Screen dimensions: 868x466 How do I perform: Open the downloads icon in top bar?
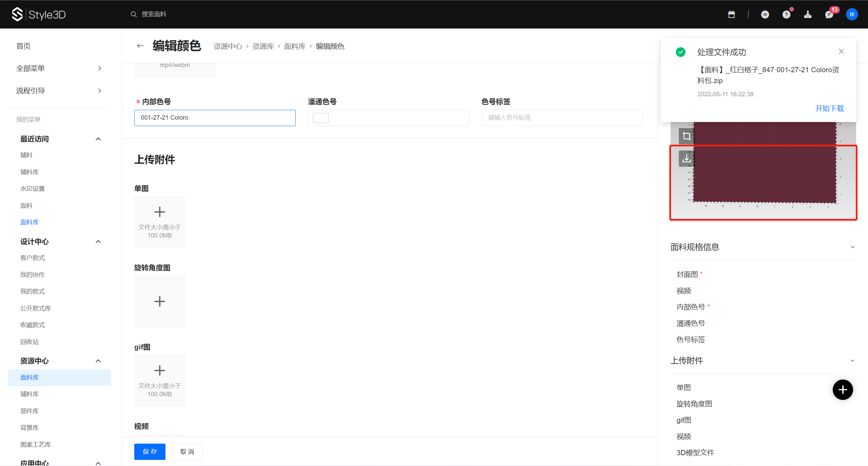tap(808, 14)
